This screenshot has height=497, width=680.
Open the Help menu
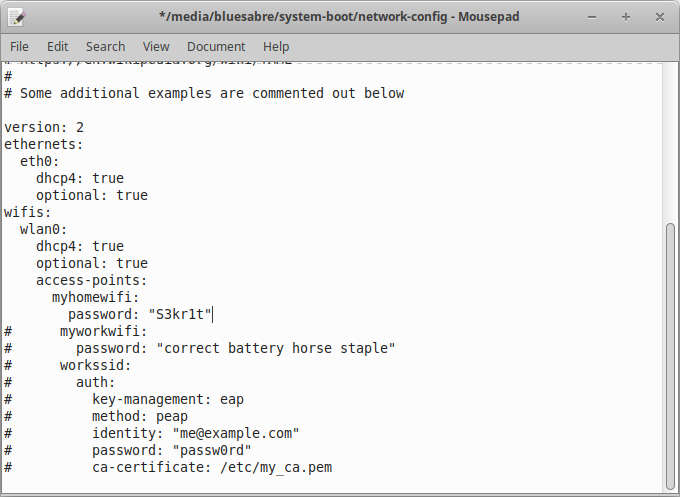pyautogui.click(x=276, y=46)
